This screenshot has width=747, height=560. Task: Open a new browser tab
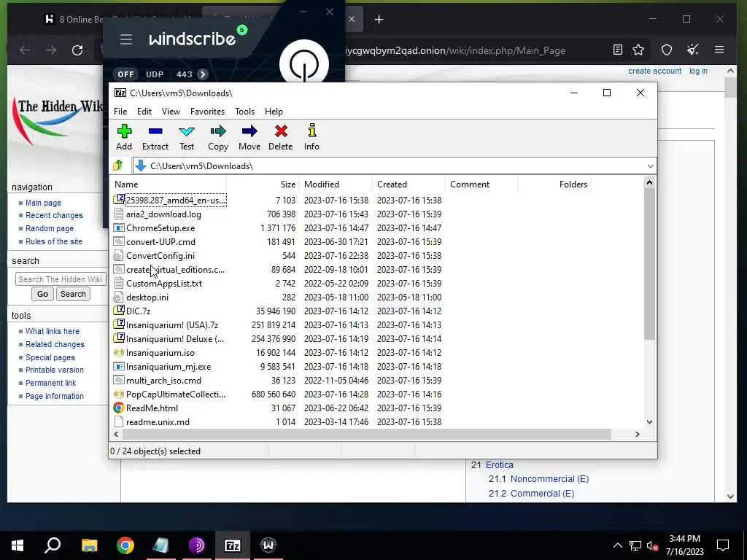click(379, 20)
